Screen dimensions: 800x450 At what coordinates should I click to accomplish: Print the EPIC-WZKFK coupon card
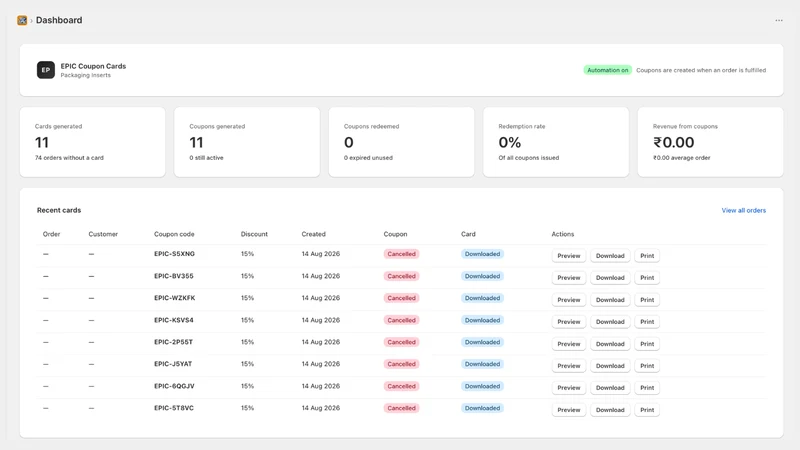tap(647, 299)
